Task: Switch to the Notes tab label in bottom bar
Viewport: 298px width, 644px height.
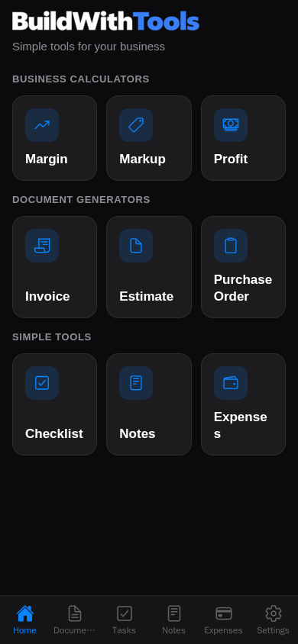Action: click(x=174, y=630)
